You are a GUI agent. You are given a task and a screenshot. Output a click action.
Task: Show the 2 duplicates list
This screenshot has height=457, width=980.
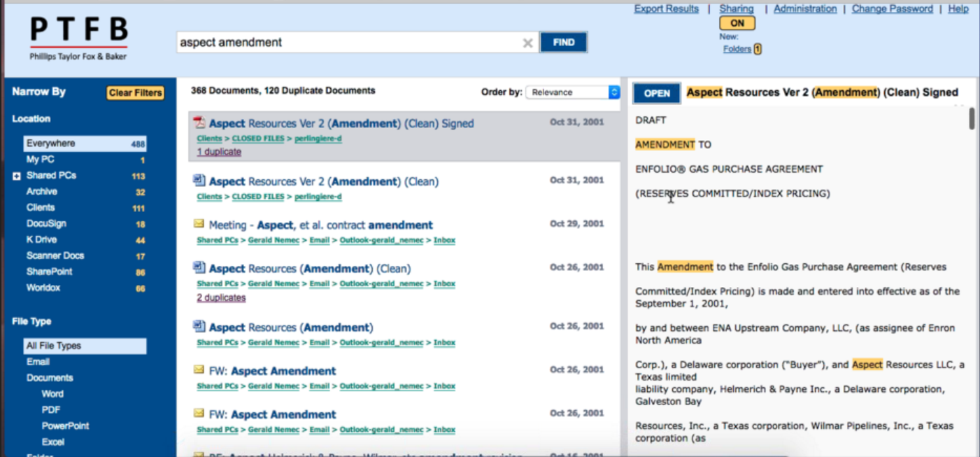coord(221,297)
